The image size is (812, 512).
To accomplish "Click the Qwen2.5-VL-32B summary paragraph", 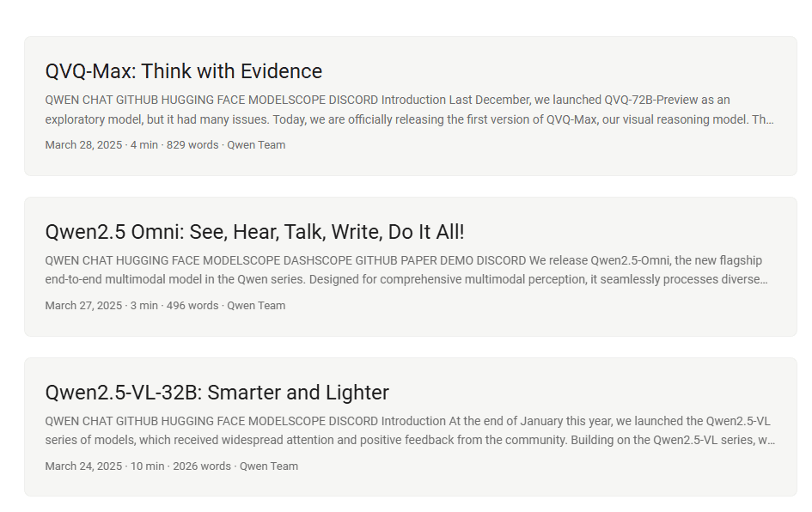I will tap(410, 430).
